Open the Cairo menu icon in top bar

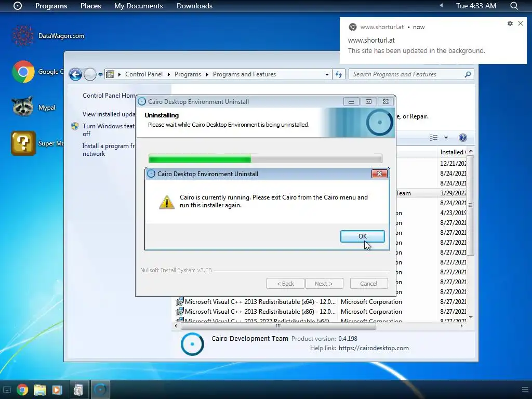pos(18,6)
